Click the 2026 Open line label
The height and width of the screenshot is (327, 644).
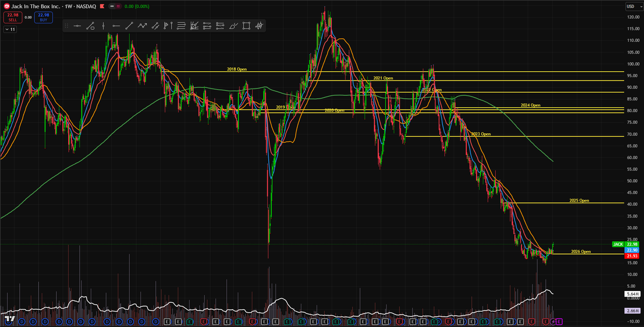click(581, 251)
